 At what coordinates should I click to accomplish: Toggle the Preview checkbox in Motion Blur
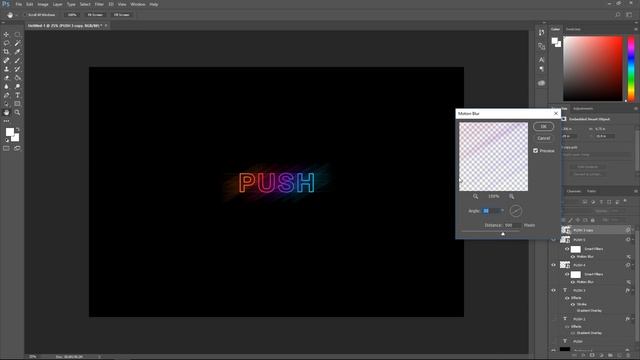pos(536,151)
